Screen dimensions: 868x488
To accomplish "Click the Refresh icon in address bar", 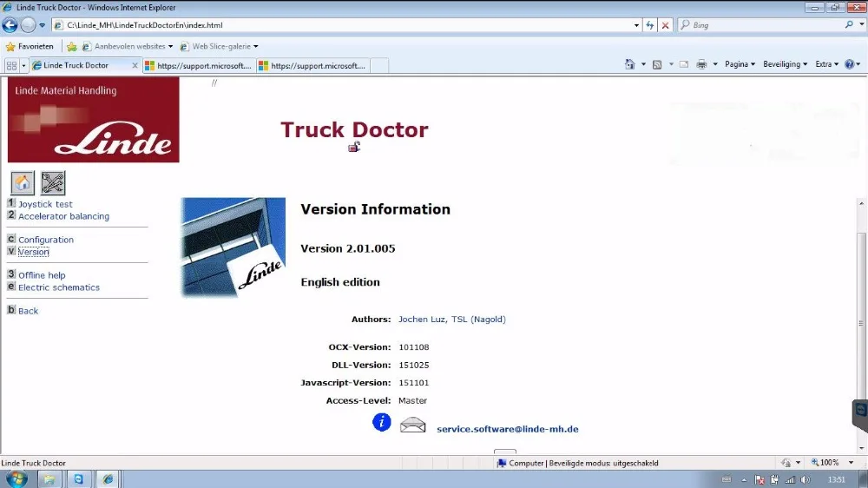I will coord(650,25).
